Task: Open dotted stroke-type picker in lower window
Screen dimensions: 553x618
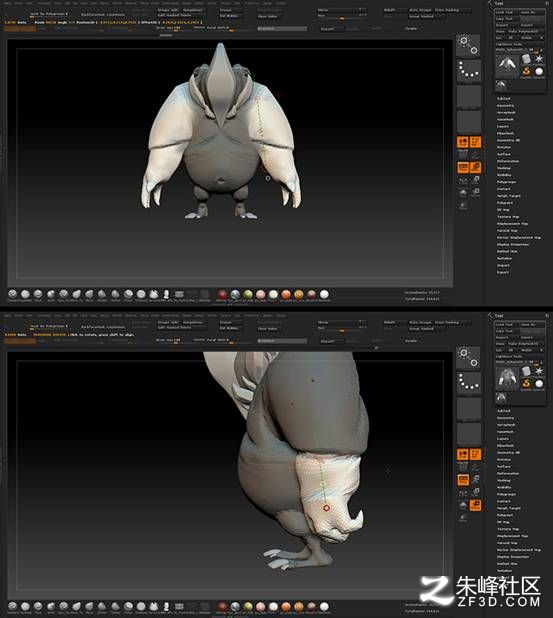Action: (x=468, y=382)
